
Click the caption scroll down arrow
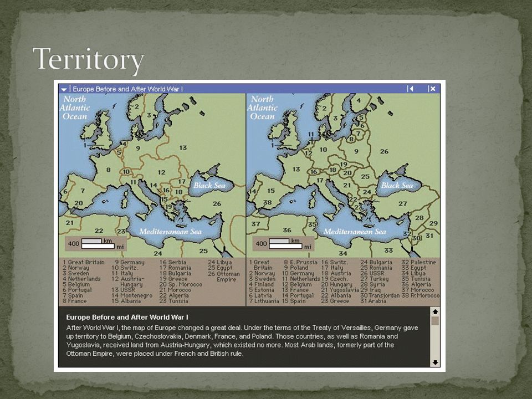[x=436, y=362]
